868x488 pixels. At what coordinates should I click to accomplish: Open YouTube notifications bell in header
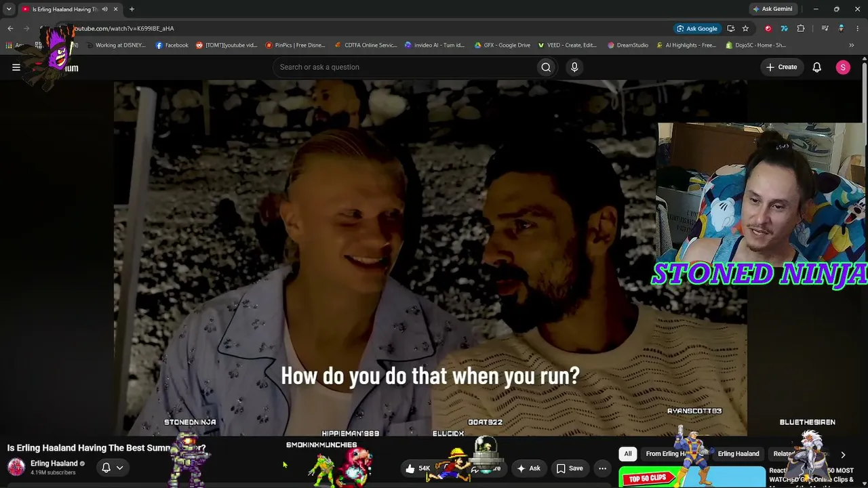point(817,67)
